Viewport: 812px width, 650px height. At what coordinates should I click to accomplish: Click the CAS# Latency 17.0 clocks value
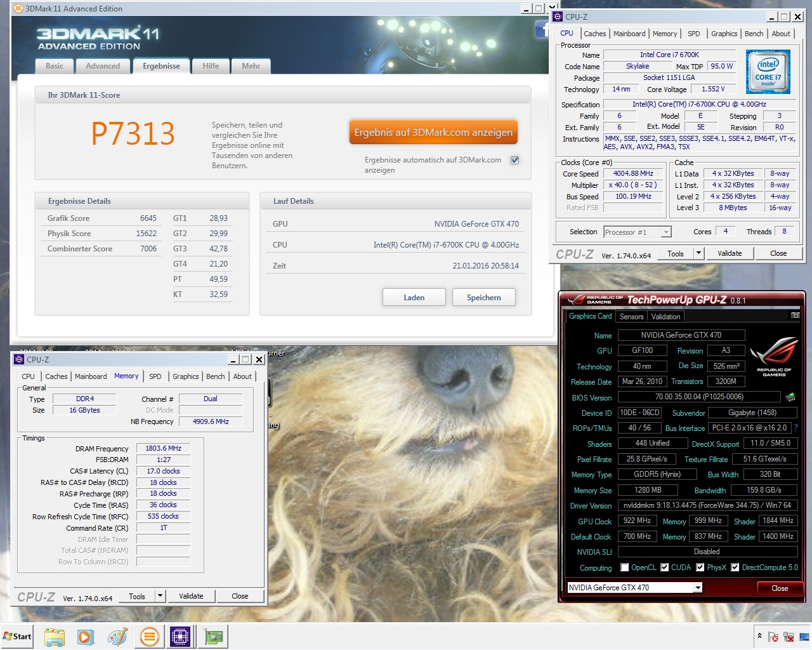pos(164,471)
